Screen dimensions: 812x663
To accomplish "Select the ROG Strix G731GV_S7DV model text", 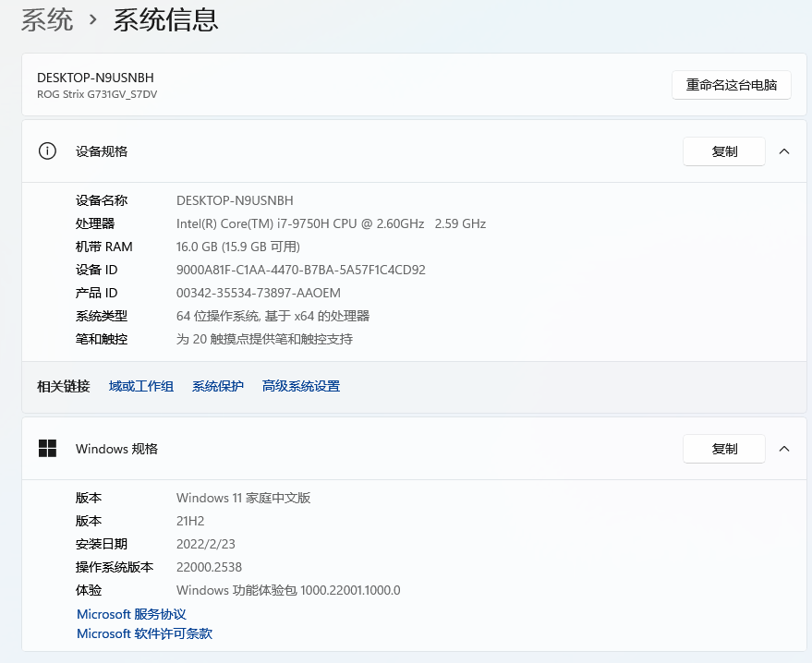I will [x=97, y=94].
